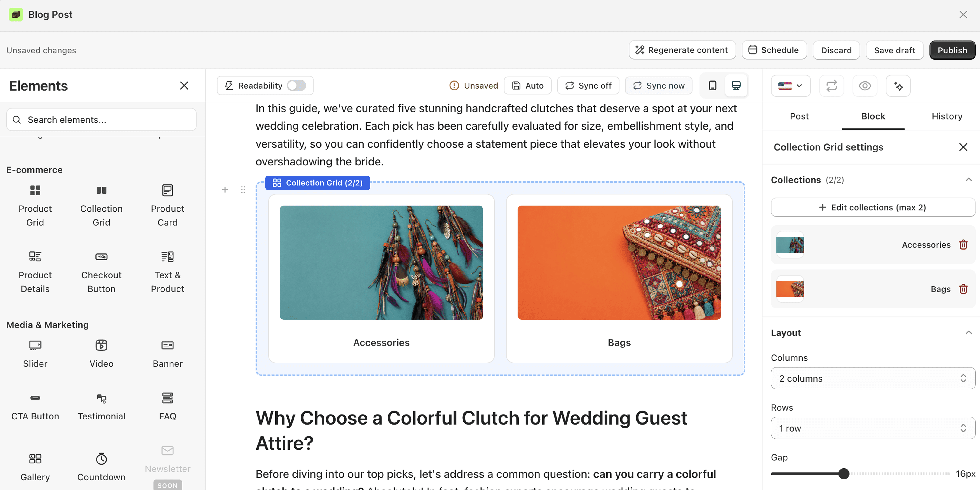Click the plus icon beside Collection Grid block
This screenshot has height=490, width=980.
[x=225, y=190]
